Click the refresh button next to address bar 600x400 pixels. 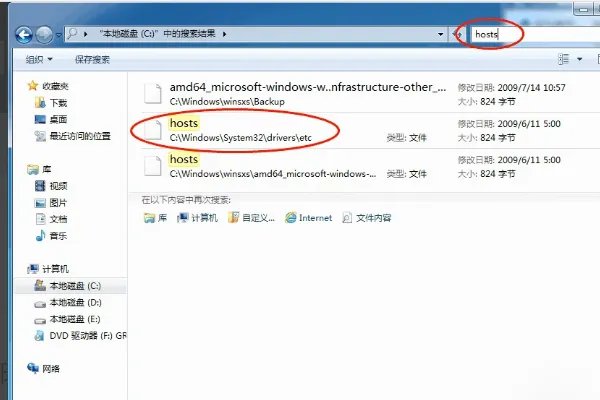(457, 34)
